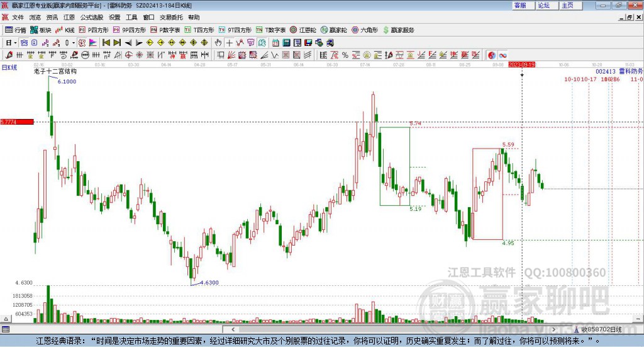
Task: Click the 主页 homepage button
Action: click(571, 5)
